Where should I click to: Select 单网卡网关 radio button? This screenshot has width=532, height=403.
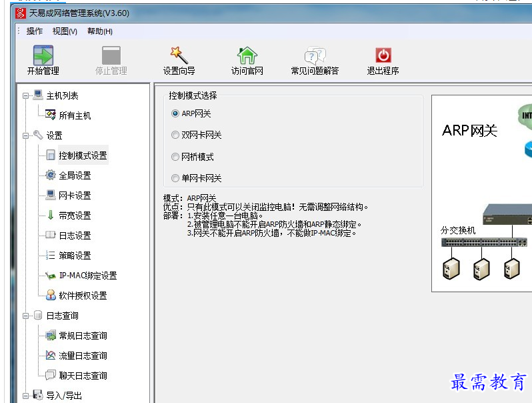[175, 179]
